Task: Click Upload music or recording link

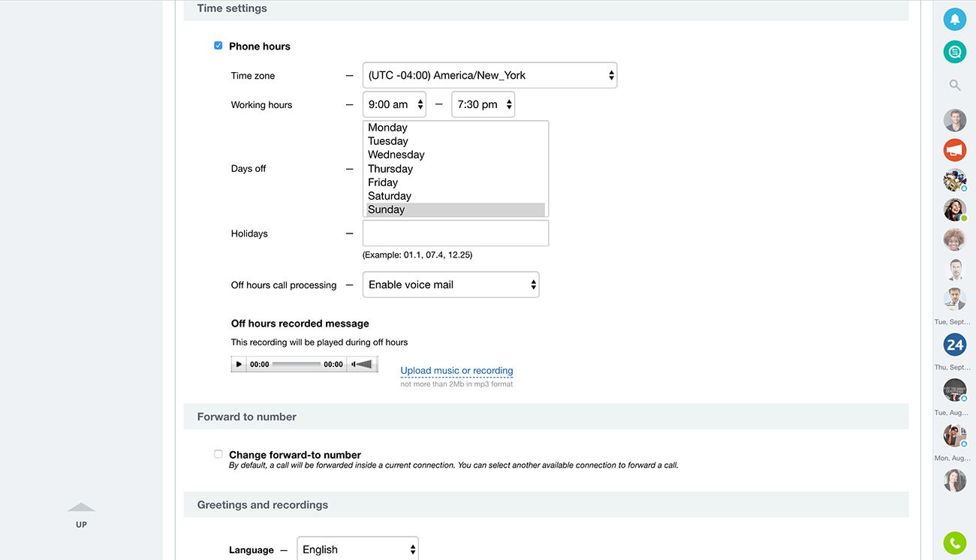Action: [456, 371]
